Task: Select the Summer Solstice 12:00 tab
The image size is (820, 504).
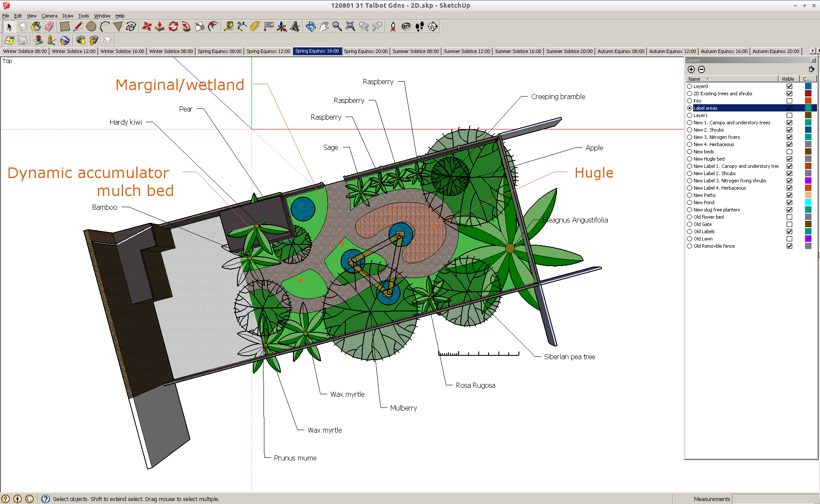Action: tap(466, 52)
